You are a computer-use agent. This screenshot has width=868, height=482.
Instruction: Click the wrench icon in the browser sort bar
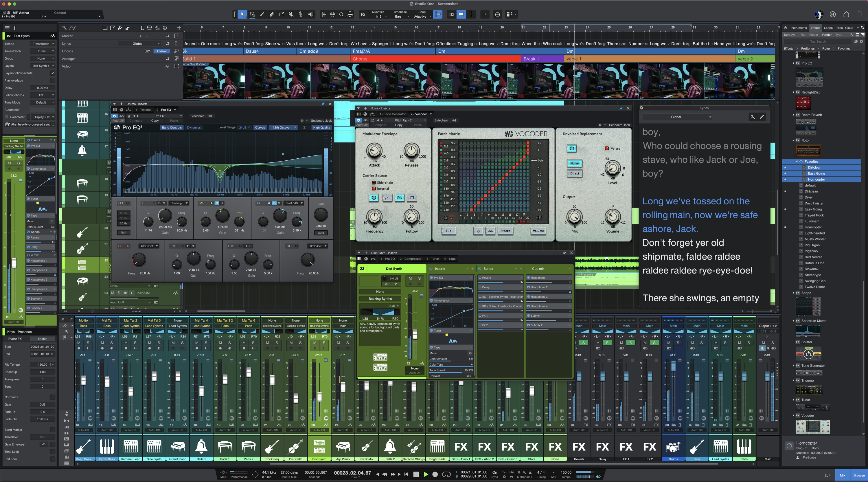click(852, 35)
